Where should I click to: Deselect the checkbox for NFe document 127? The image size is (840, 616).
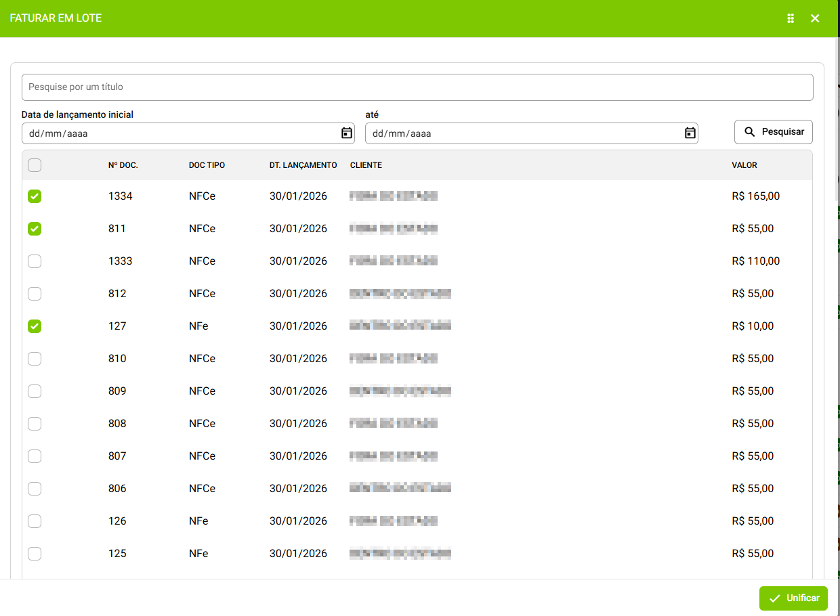coord(35,326)
